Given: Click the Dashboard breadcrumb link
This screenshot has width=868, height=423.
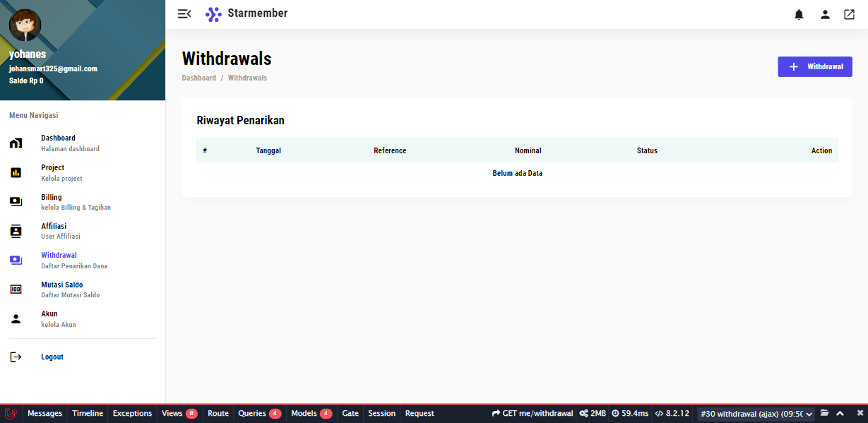Looking at the screenshot, I should pos(198,78).
